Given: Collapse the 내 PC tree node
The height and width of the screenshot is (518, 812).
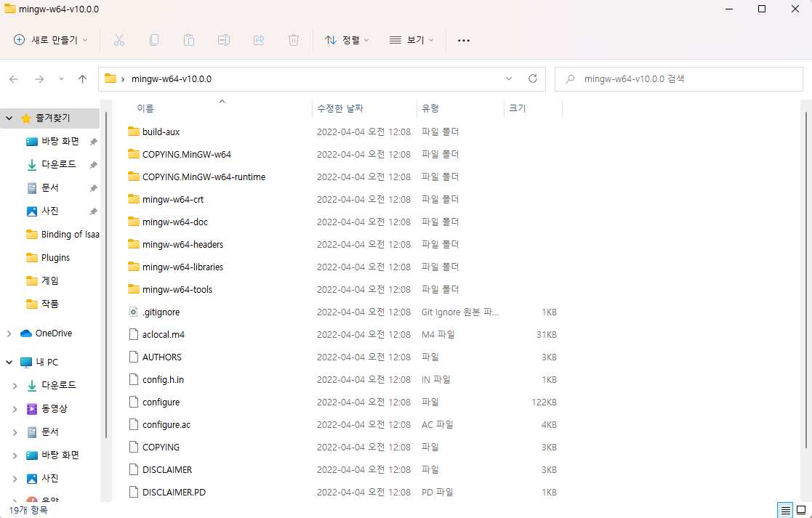Looking at the screenshot, I should [9, 363].
